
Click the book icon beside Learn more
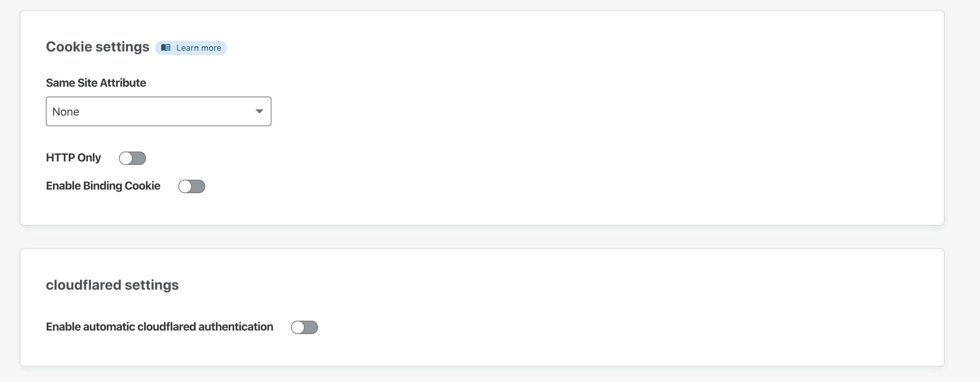point(165,48)
